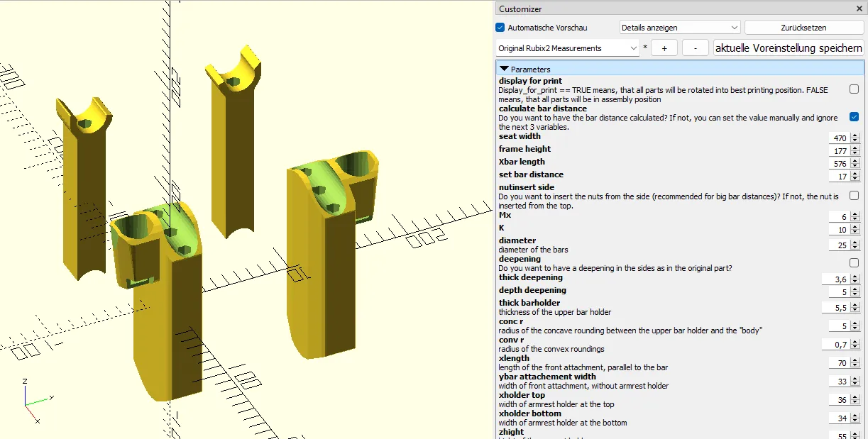The image size is (868, 439).
Task: Click the minus button to remove preset
Action: (x=695, y=48)
